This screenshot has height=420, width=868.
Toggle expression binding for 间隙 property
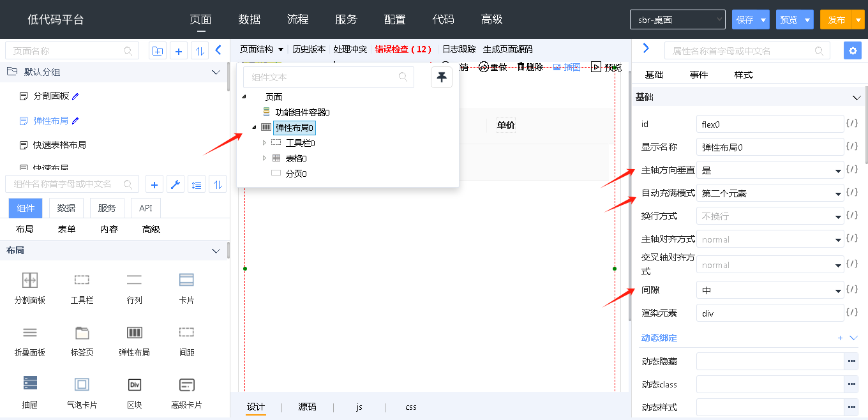(851, 290)
